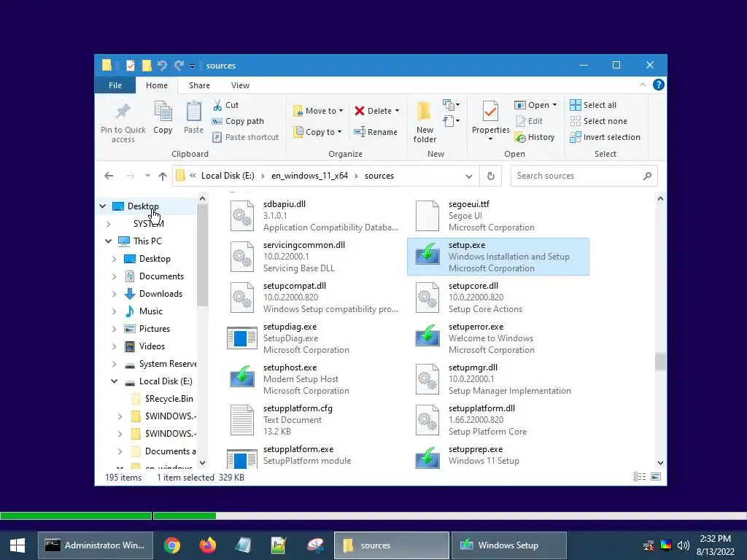747x560 pixels.
Task: Switch to the Share ribbon tab
Action: click(x=199, y=85)
